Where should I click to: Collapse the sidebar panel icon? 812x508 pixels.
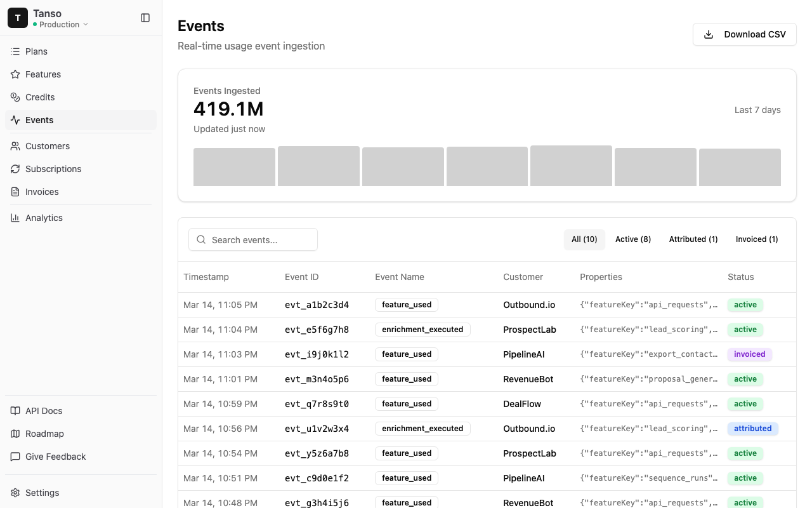pos(145,18)
